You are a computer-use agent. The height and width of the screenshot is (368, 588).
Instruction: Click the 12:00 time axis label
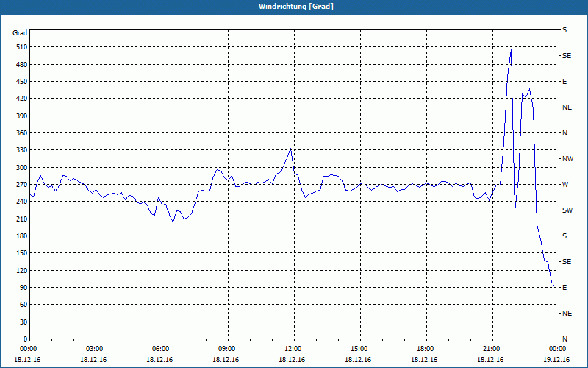[x=294, y=349]
